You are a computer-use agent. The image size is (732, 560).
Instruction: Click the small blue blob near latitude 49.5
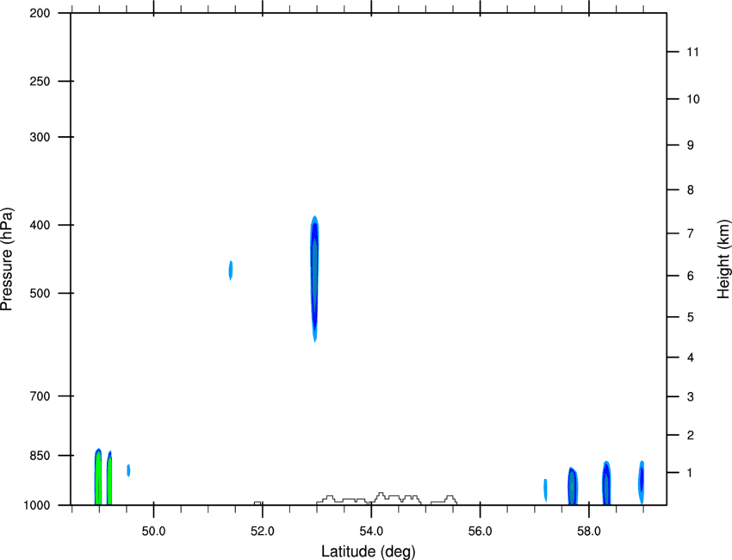pyautogui.click(x=128, y=470)
